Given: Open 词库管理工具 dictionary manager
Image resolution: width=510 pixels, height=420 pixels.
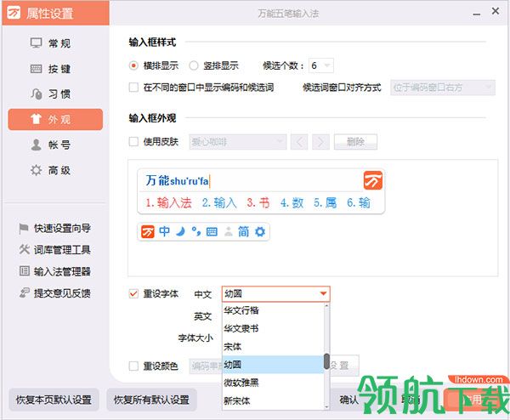Looking at the screenshot, I should click(55, 250).
